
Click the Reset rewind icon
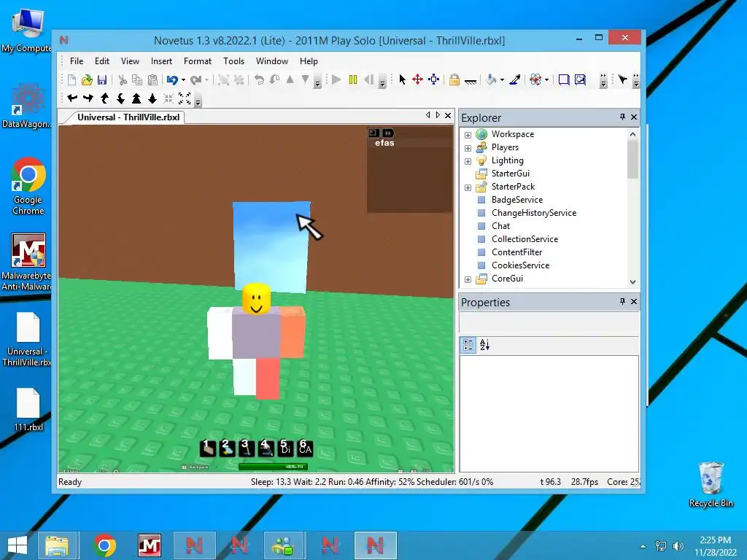[x=368, y=79]
